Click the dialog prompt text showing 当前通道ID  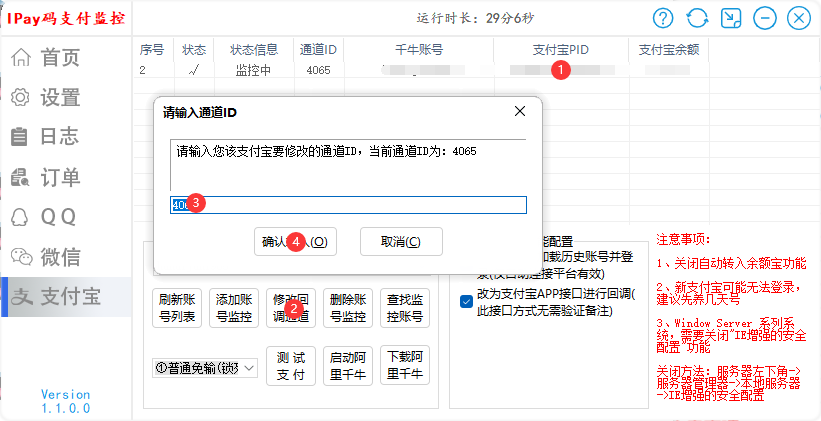pyautogui.click(x=326, y=151)
